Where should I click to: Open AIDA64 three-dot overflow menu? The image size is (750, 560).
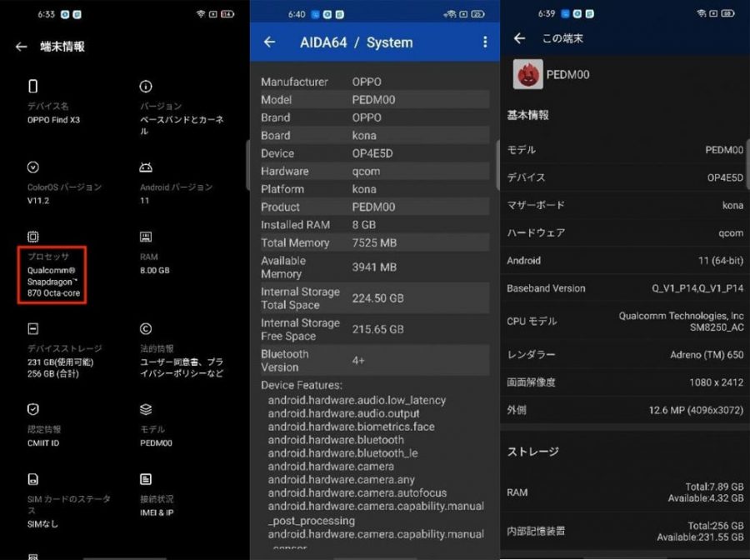pyautogui.click(x=485, y=42)
